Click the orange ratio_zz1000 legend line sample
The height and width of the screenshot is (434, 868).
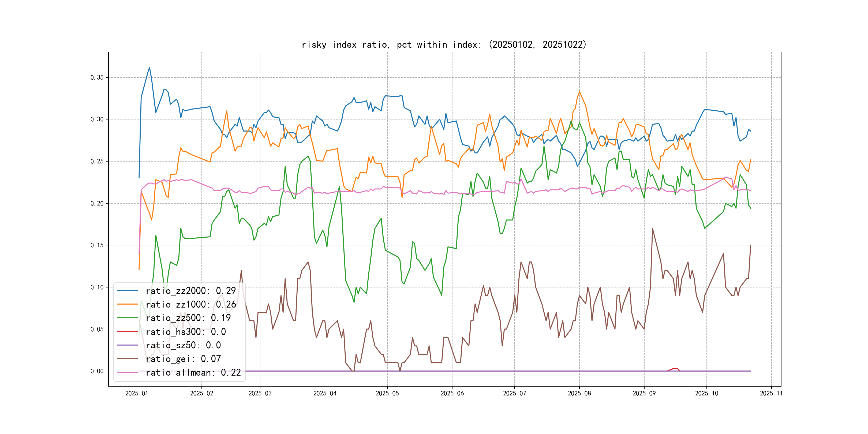coord(127,304)
